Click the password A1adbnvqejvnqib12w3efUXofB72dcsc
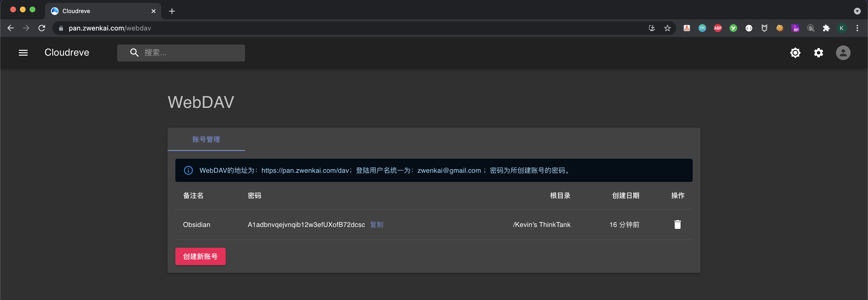Image resolution: width=868 pixels, height=300 pixels. 306,225
